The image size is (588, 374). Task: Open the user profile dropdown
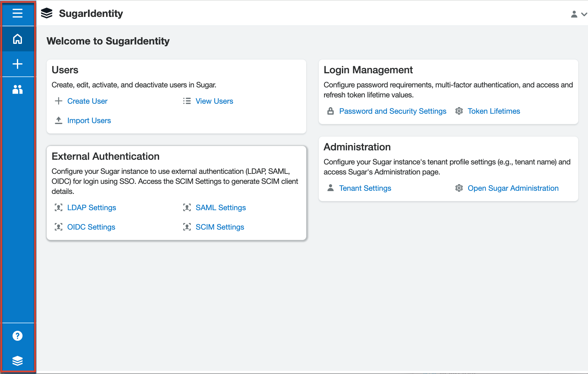[x=578, y=14]
